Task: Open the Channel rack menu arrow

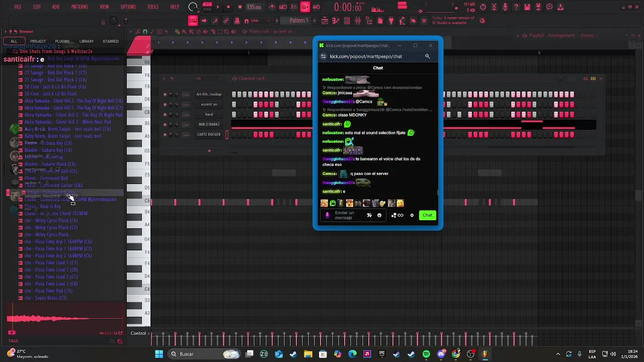Action: pyautogui.click(x=165, y=78)
